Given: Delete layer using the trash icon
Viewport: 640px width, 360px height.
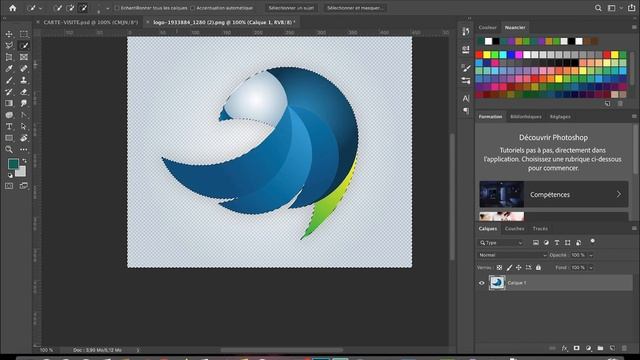Looking at the screenshot, I should (624, 348).
